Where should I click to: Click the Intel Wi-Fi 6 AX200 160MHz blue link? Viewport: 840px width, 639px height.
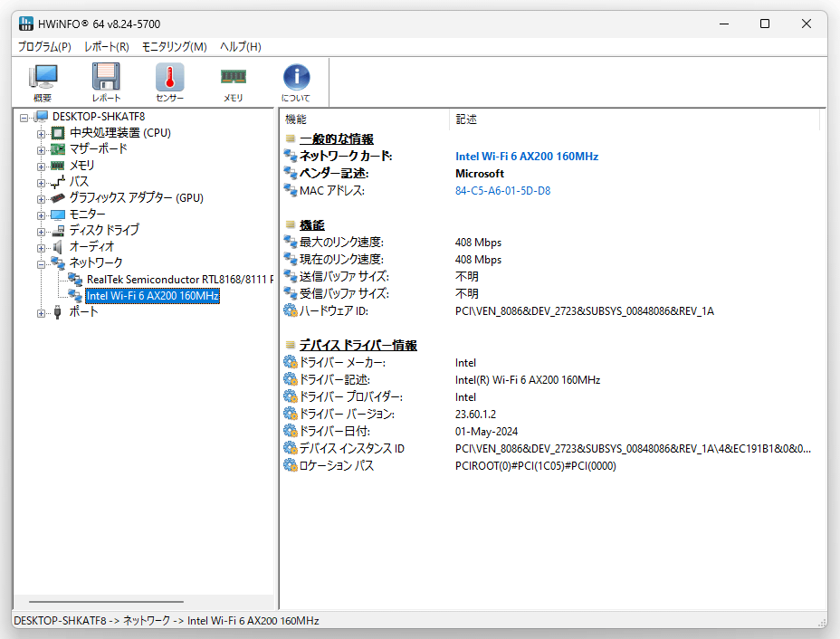tap(527, 157)
